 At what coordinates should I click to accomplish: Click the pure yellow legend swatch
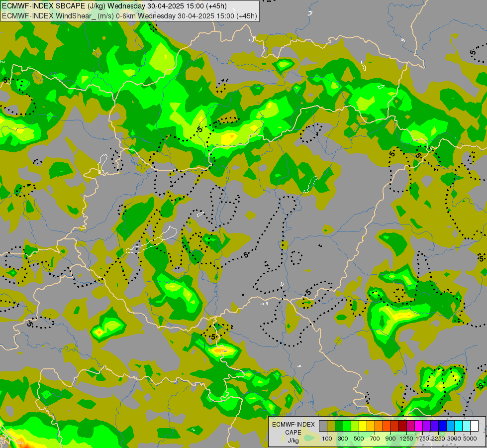(x=363, y=426)
